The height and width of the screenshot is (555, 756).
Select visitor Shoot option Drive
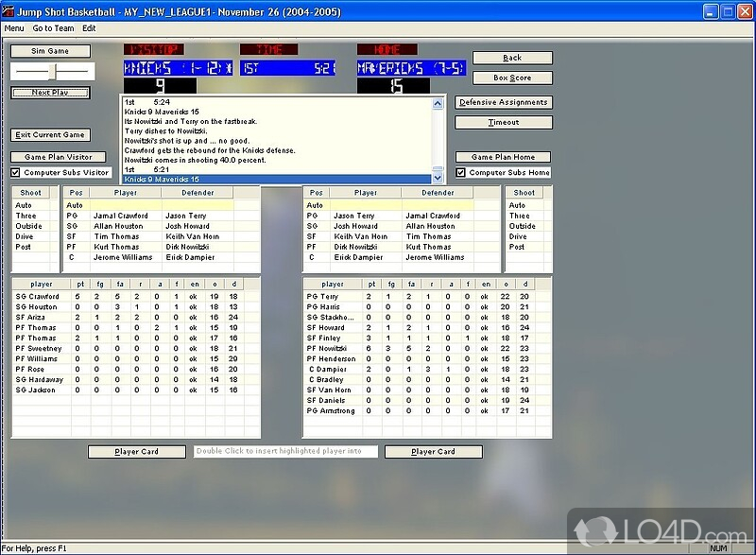25,236
